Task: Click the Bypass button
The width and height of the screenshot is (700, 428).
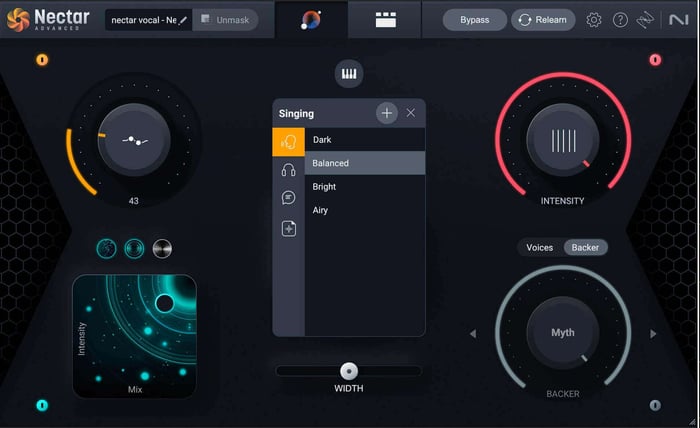Action: 475,20
